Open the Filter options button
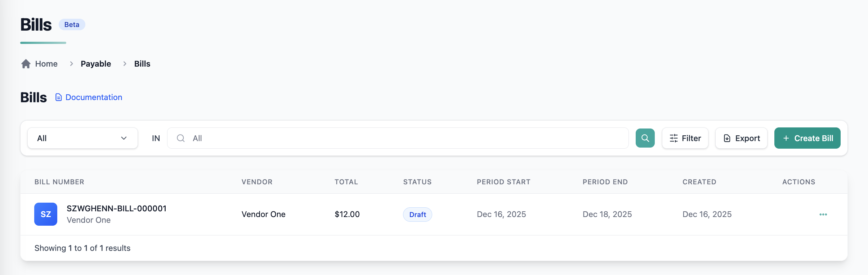The height and width of the screenshot is (275, 868). (685, 138)
